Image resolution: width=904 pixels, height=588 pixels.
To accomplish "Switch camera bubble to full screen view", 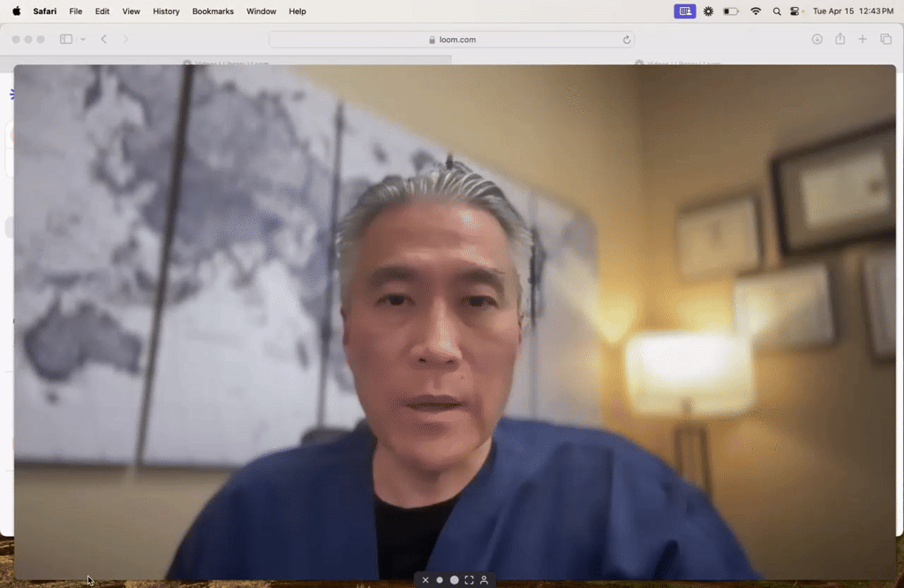I will pos(470,580).
